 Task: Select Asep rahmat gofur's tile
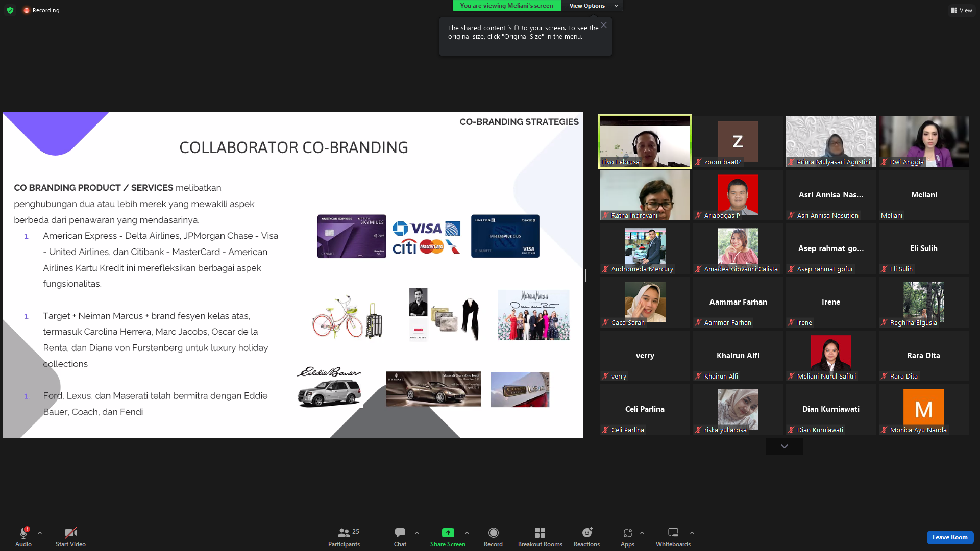831,248
